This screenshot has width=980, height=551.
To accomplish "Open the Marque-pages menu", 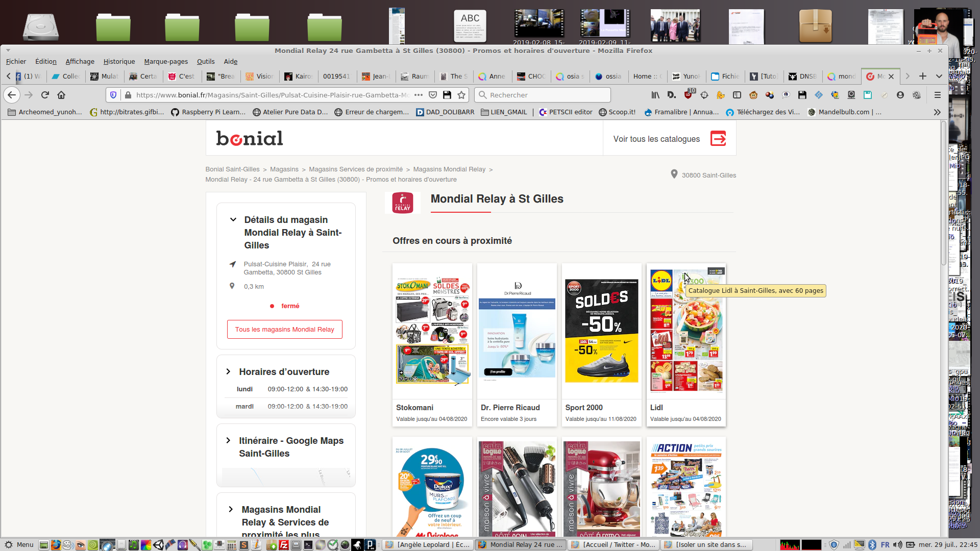I will pos(166,61).
